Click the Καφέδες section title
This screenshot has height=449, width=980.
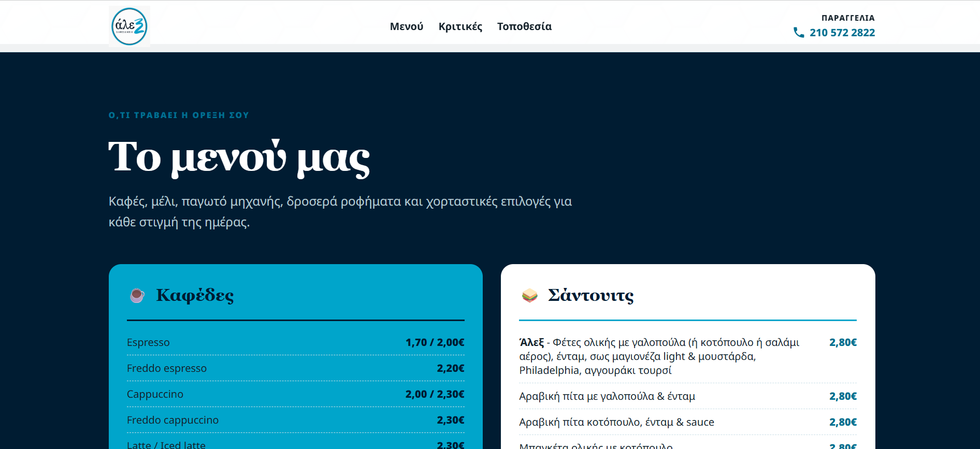(x=195, y=295)
